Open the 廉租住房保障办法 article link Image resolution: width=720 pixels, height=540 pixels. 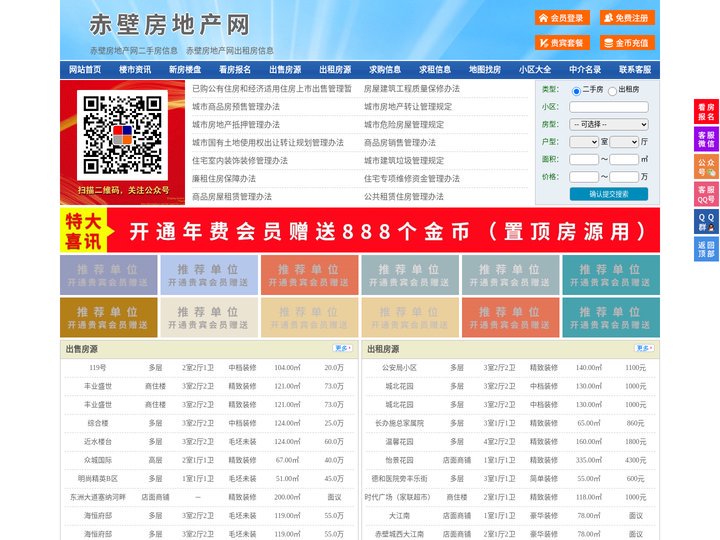(x=224, y=179)
